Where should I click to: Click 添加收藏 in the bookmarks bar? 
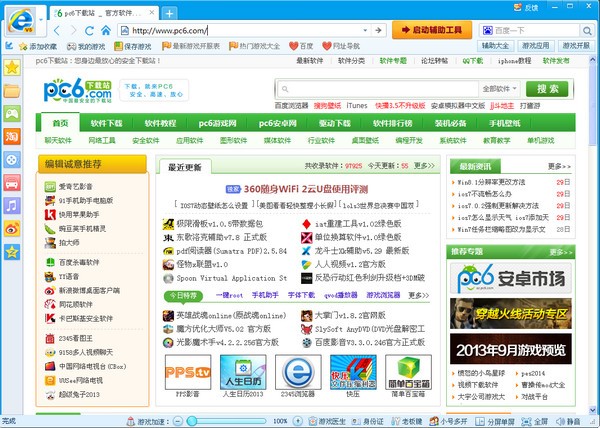click(x=38, y=46)
